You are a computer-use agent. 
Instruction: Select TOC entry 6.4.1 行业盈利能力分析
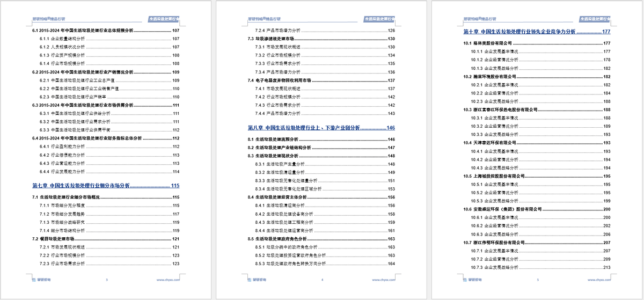tap(109, 147)
